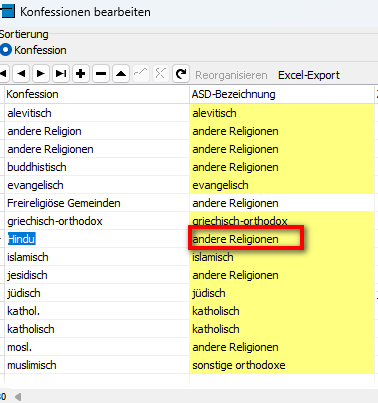Select the 'griechisch-orthodox' Konfession cell
Image resolution: width=378 pixels, height=403 pixels.
coord(97,221)
